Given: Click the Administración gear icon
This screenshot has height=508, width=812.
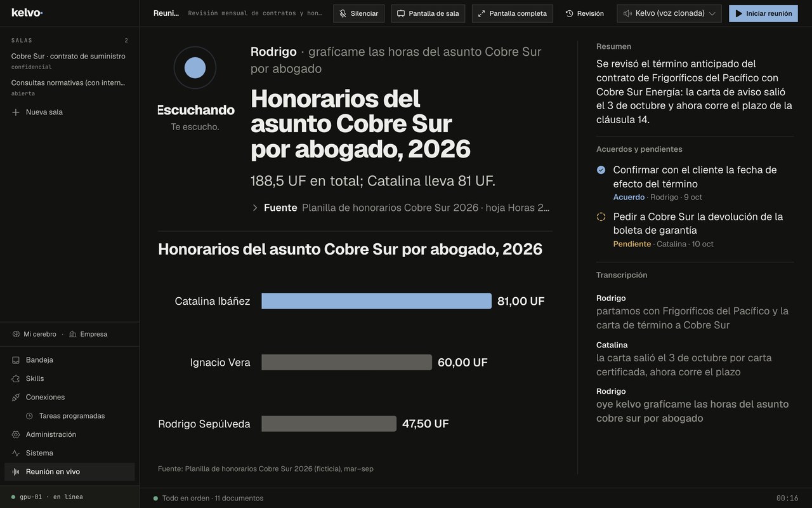Looking at the screenshot, I should tap(16, 434).
